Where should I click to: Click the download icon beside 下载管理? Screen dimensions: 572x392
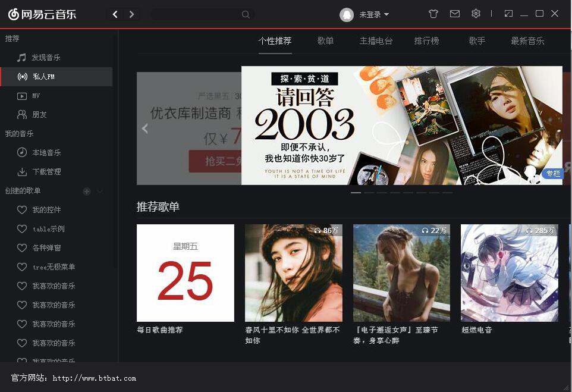pos(22,171)
